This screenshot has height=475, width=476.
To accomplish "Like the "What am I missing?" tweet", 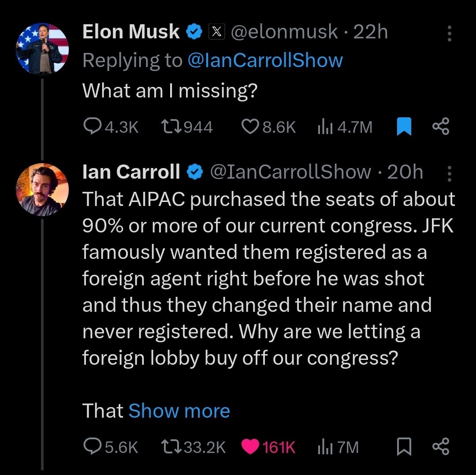I will [268, 127].
